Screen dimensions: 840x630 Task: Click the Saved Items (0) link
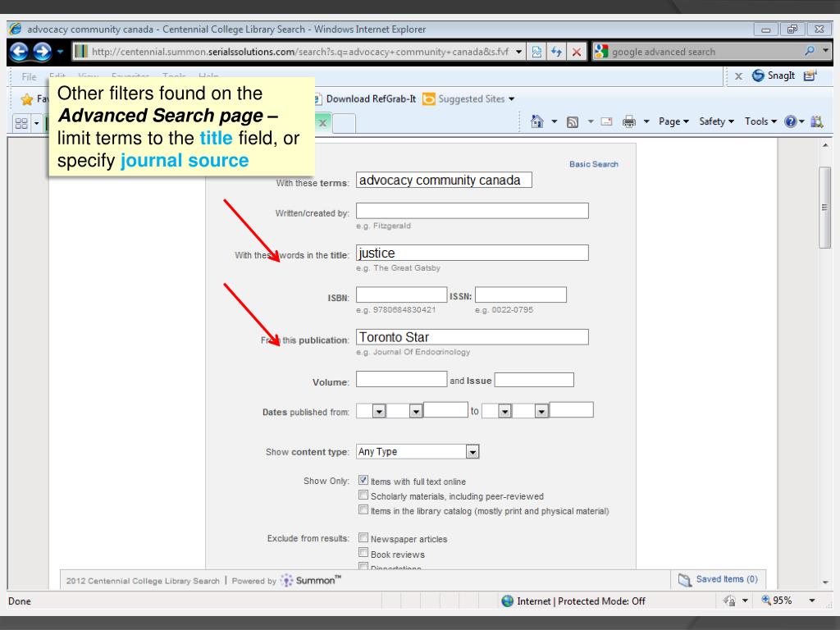coord(727,579)
